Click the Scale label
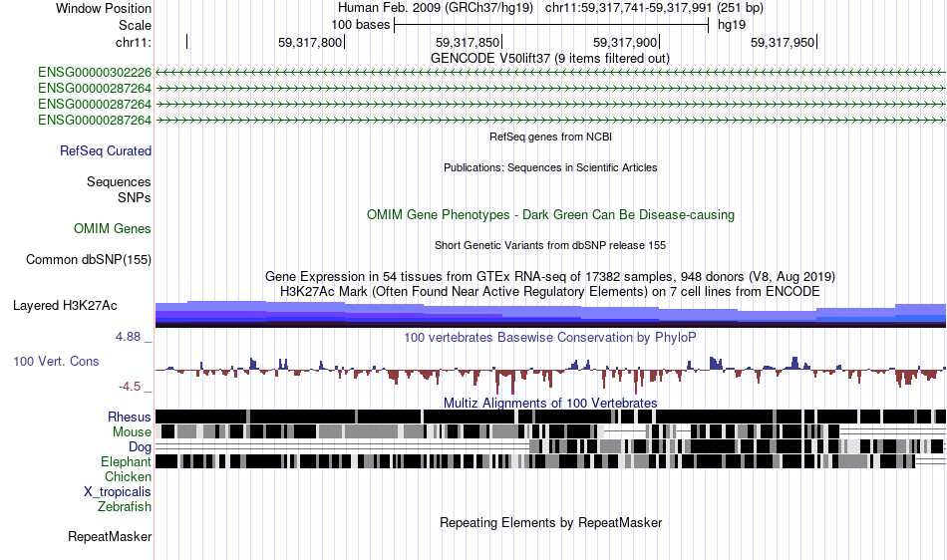 pyautogui.click(x=136, y=25)
